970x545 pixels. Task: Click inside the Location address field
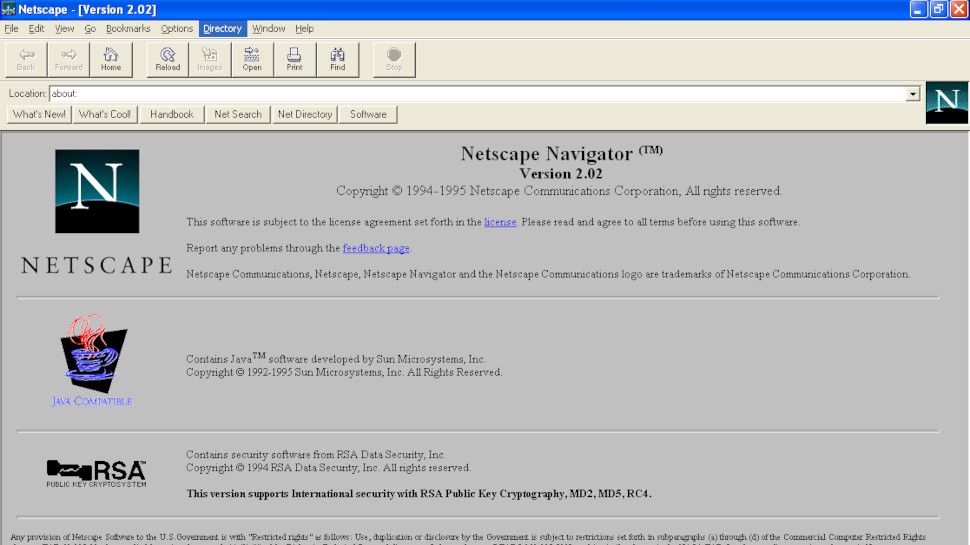click(x=478, y=93)
